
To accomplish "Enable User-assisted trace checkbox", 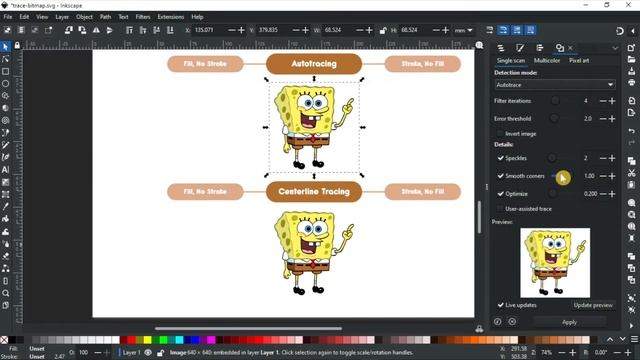I will [500, 209].
